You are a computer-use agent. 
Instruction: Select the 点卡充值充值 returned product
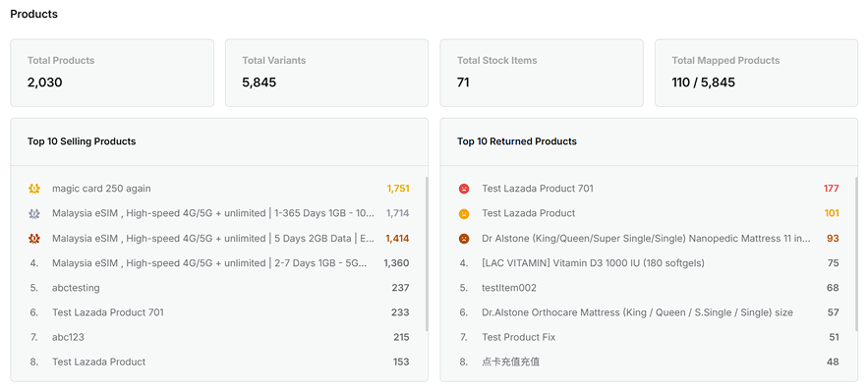coord(510,363)
